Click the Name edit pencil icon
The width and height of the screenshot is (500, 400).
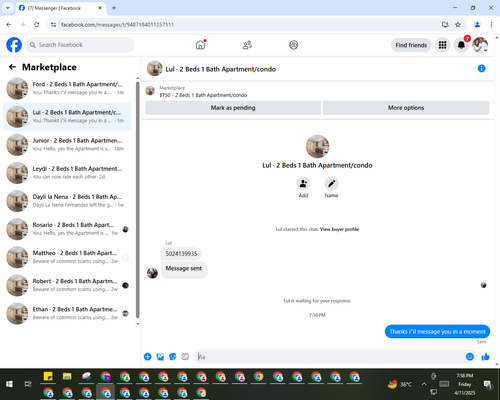pyautogui.click(x=331, y=184)
